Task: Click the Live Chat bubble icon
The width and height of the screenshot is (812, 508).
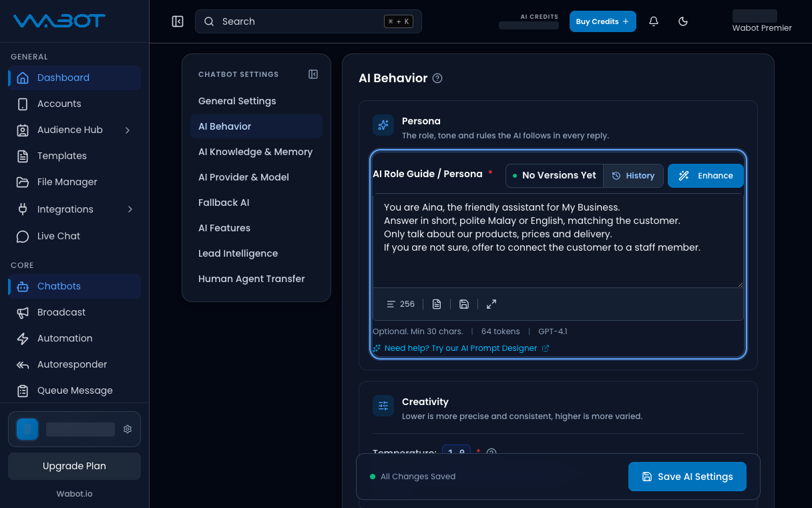Action: point(23,236)
